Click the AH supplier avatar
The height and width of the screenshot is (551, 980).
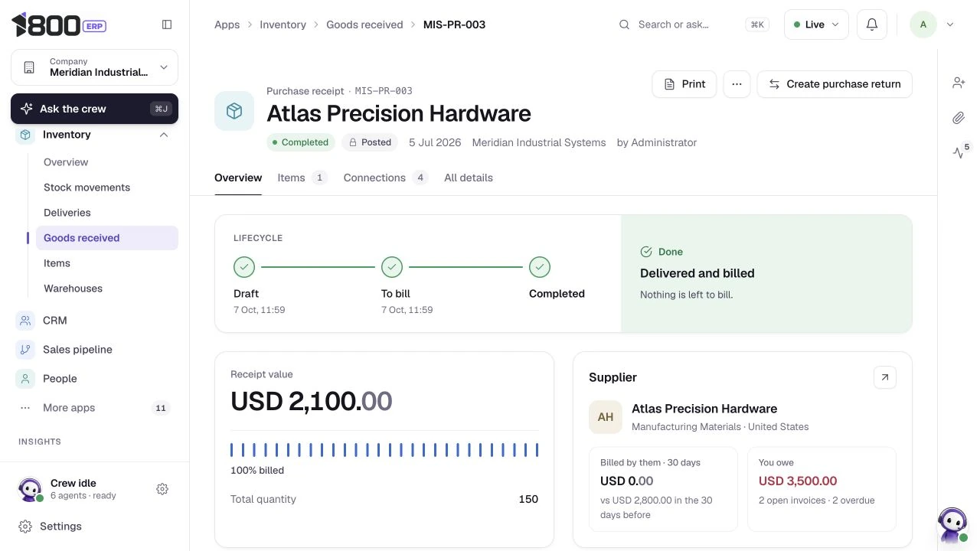(606, 417)
